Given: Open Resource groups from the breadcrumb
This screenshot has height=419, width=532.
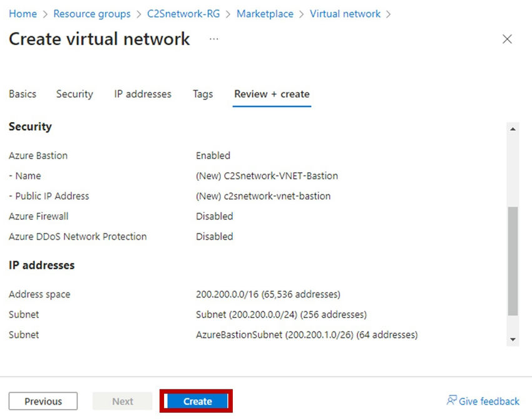Looking at the screenshot, I should tap(92, 13).
